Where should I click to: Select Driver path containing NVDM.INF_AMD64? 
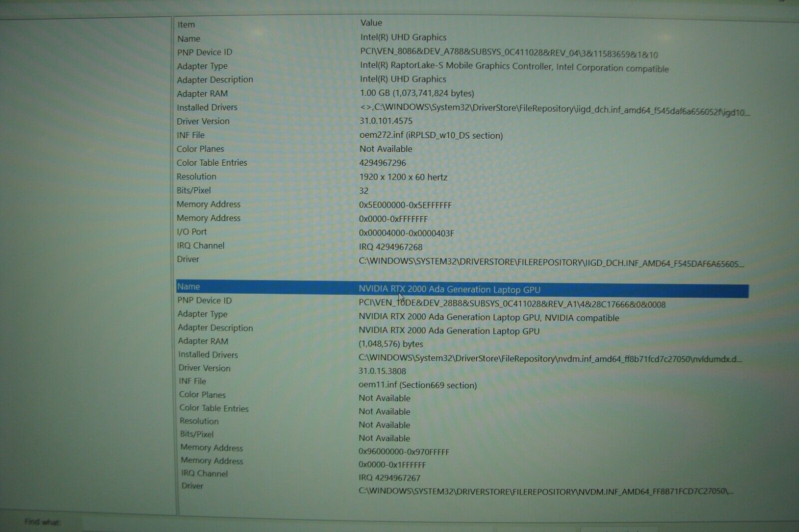click(x=546, y=491)
